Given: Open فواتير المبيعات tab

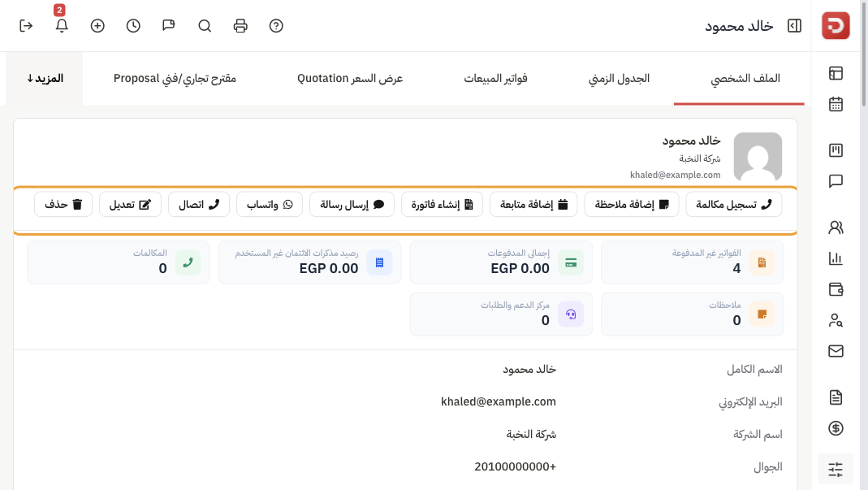Looking at the screenshot, I should (495, 78).
